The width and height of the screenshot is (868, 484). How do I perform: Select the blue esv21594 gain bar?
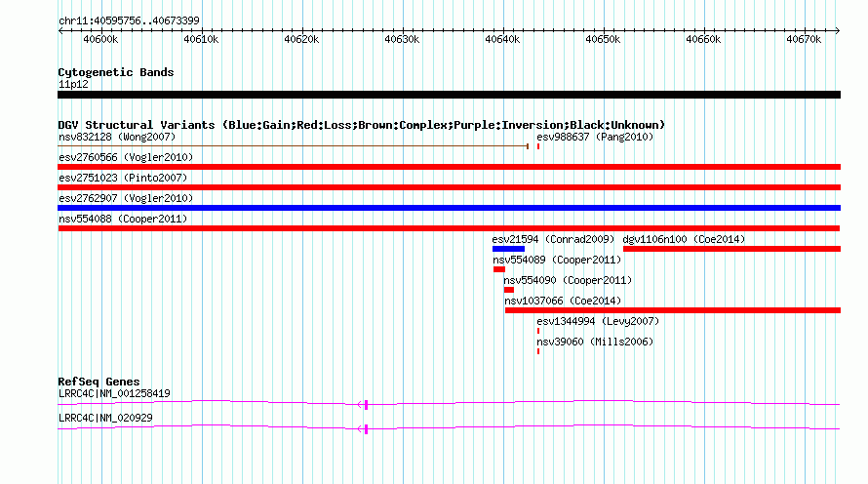pyautogui.click(x=508, y=249)
